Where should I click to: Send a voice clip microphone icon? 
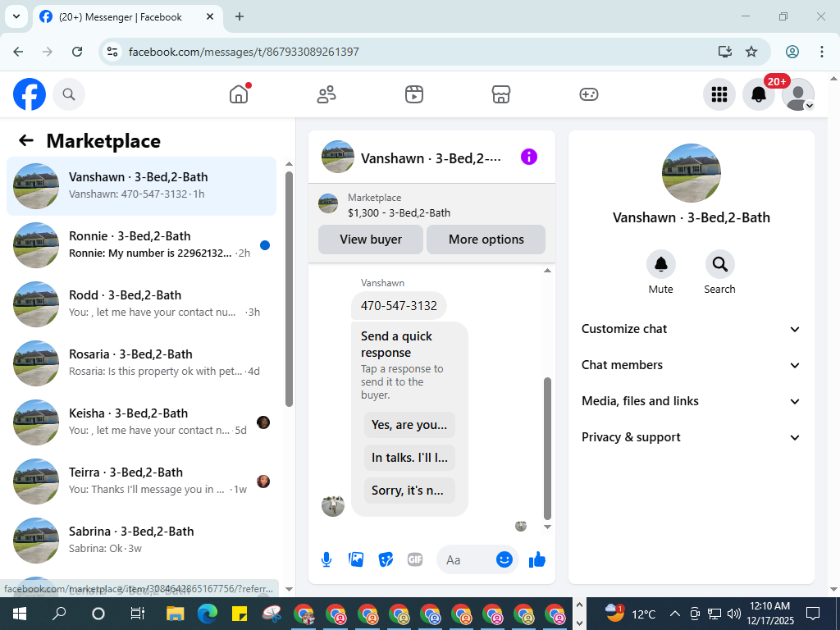tap(326, 559)
